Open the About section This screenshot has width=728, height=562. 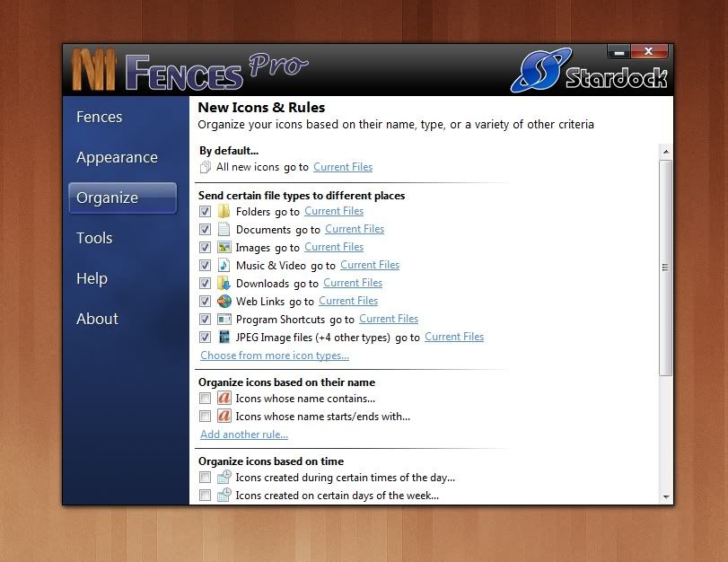pyautogui.click(x=97, y=319)
